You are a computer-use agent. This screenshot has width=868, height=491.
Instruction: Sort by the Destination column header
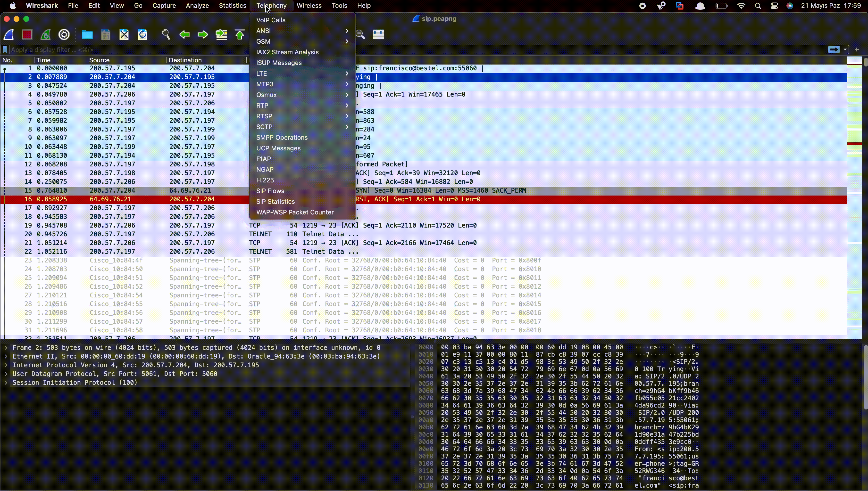tap(207, 60)
